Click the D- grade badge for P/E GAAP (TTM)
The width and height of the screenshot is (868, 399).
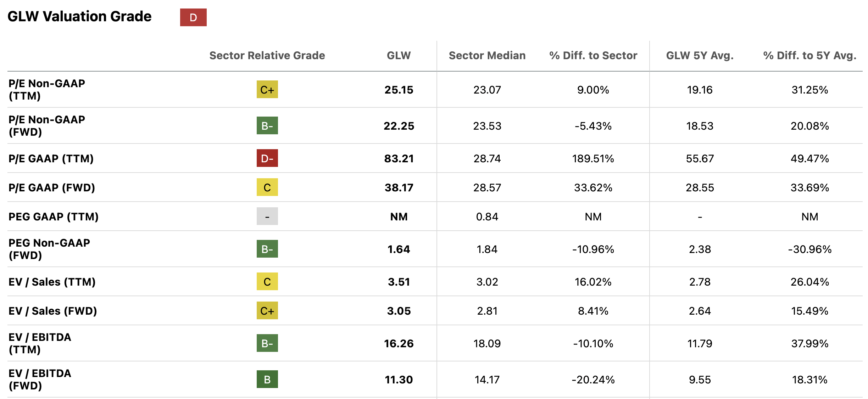click(x=267, y=158)
